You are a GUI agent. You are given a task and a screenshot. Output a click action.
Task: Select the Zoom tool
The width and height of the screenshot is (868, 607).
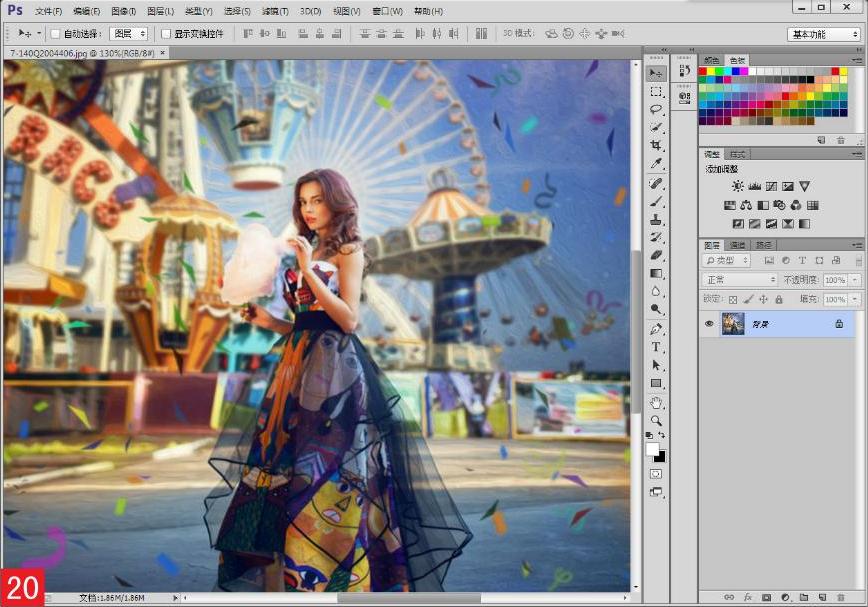point(656,421)
